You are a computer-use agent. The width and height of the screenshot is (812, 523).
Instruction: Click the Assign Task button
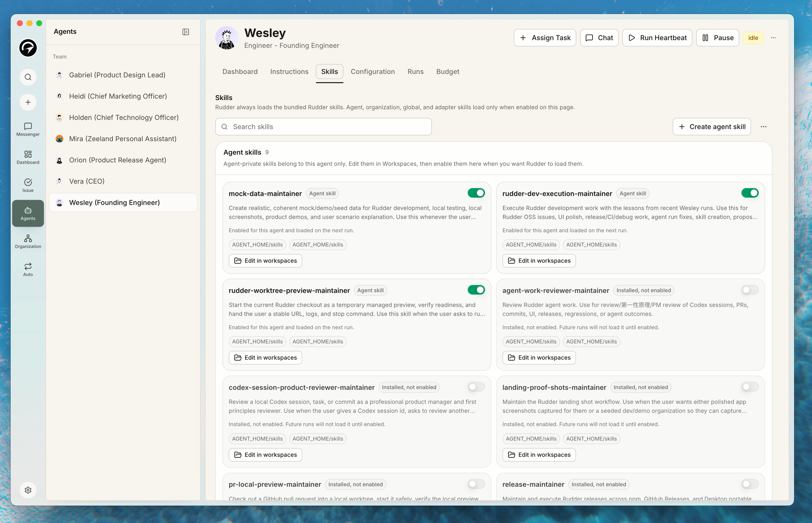coord(545,38)
